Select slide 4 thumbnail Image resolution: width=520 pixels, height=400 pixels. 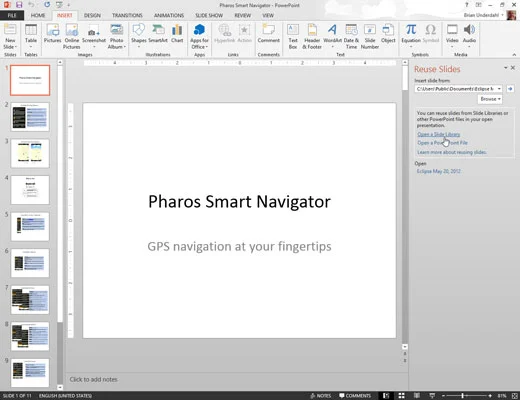click(x=30, y=190)
